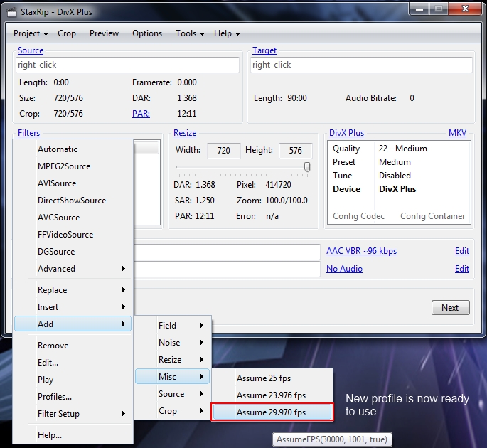The width and height of the screenshot is (487, 448).
Task: Expand the Misc submenu
Action: click(172, 377)
